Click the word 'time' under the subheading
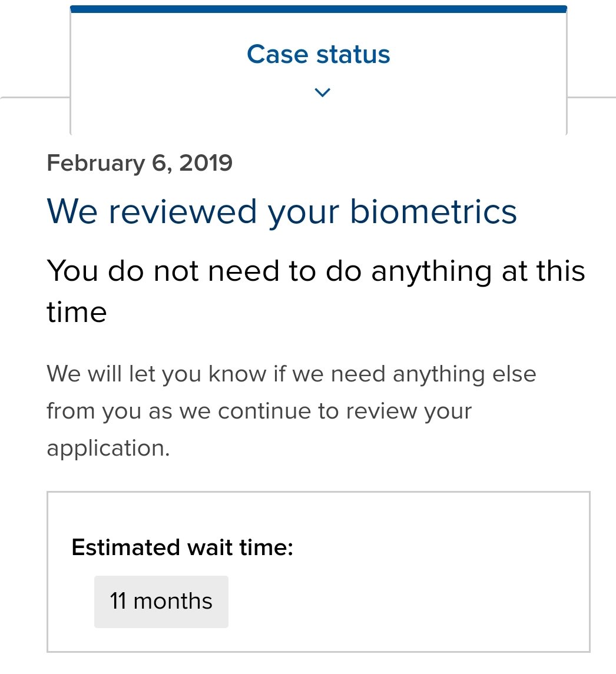This screenshot has height=674, width=616. [x=77, y=312]
